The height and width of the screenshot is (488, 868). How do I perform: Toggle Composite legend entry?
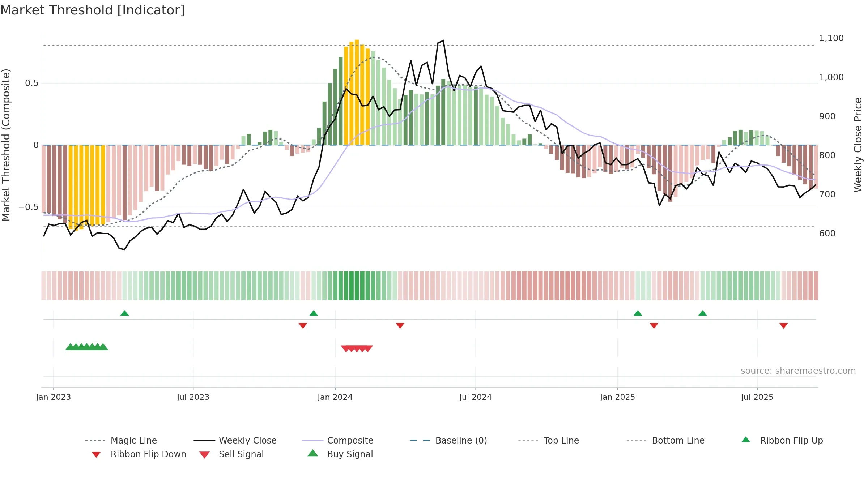coord(350,440)
